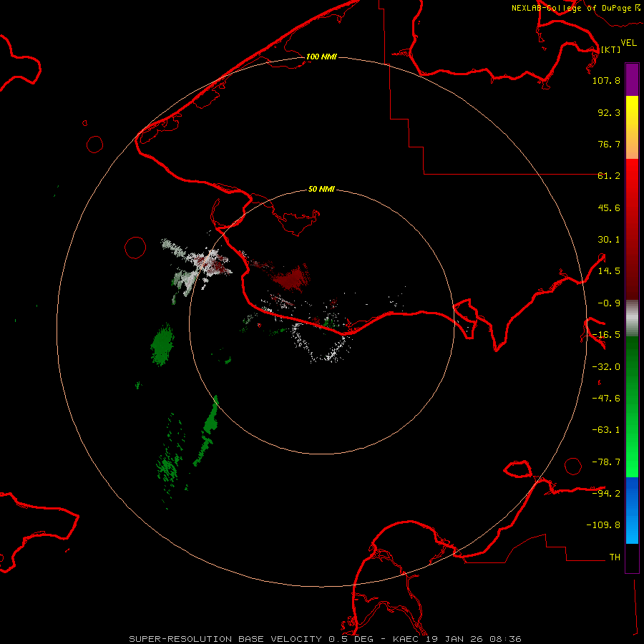The width and height of the screenshot is (644, 644).
Task: Click the -32.0 velocity scale value
Action: [606, 367]
